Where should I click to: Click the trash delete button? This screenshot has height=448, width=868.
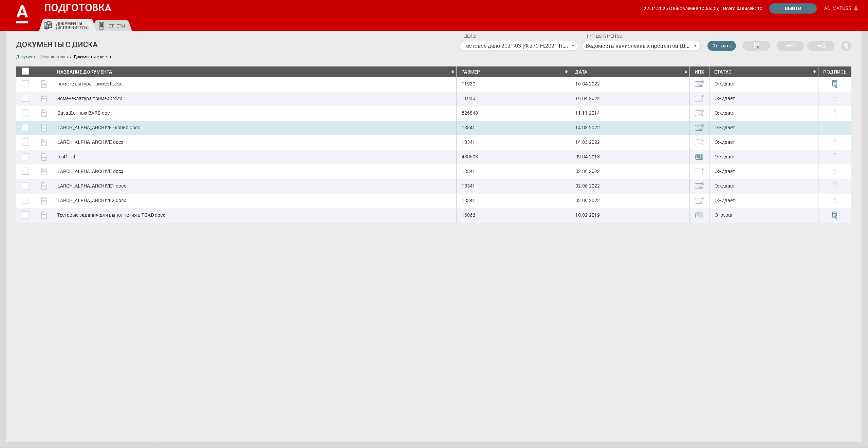pos(846,46)
